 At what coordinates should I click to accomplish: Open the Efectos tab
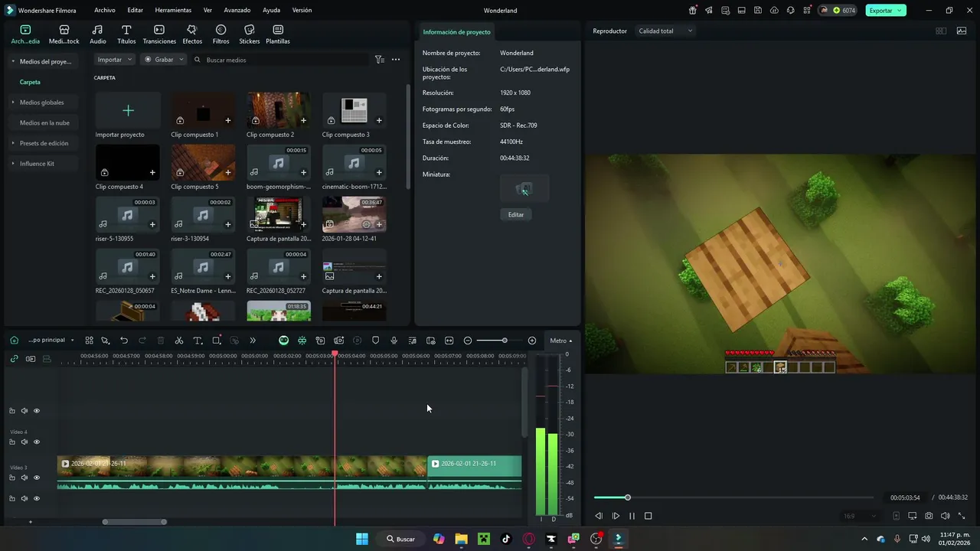tap(192, 34)
